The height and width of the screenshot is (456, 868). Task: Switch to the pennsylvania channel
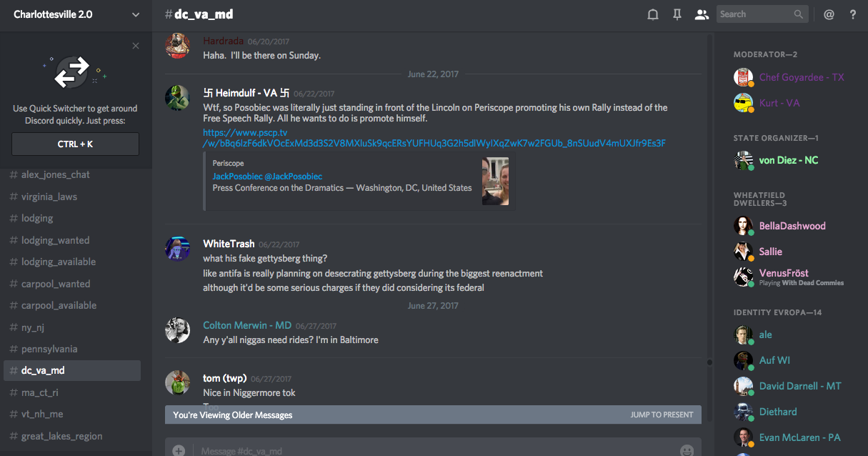[x=49, y=349]
